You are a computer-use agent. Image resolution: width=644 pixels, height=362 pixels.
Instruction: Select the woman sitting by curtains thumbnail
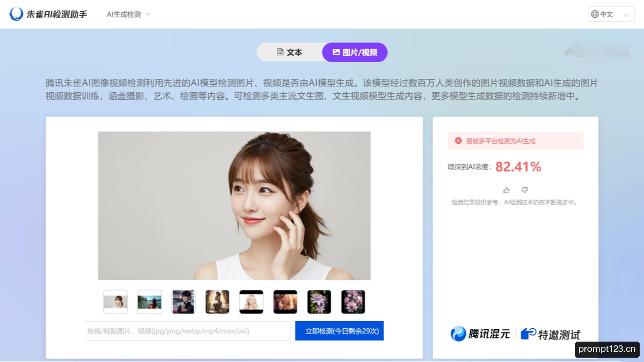pos(217,302)
